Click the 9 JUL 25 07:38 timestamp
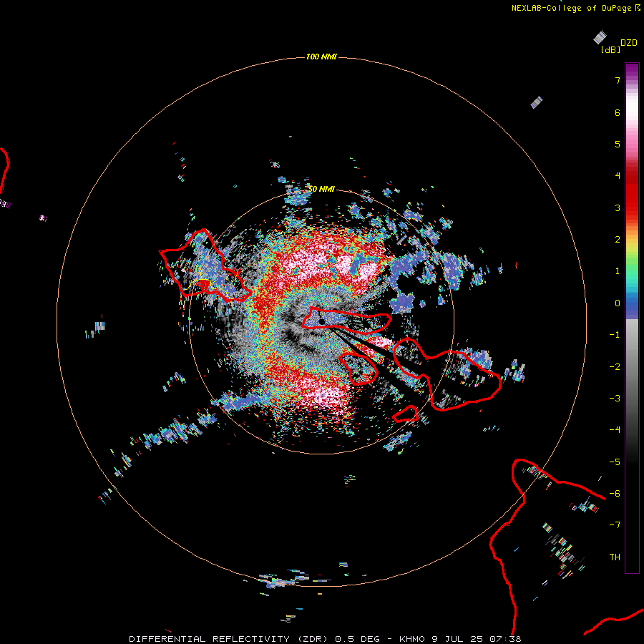Screen dimensions: 644x644 point(477,639)
